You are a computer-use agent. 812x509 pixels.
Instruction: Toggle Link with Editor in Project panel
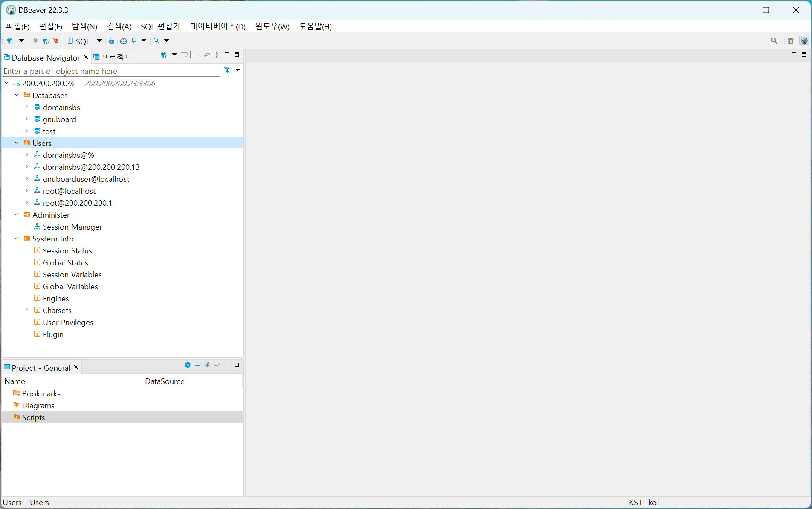click(217, 365)
